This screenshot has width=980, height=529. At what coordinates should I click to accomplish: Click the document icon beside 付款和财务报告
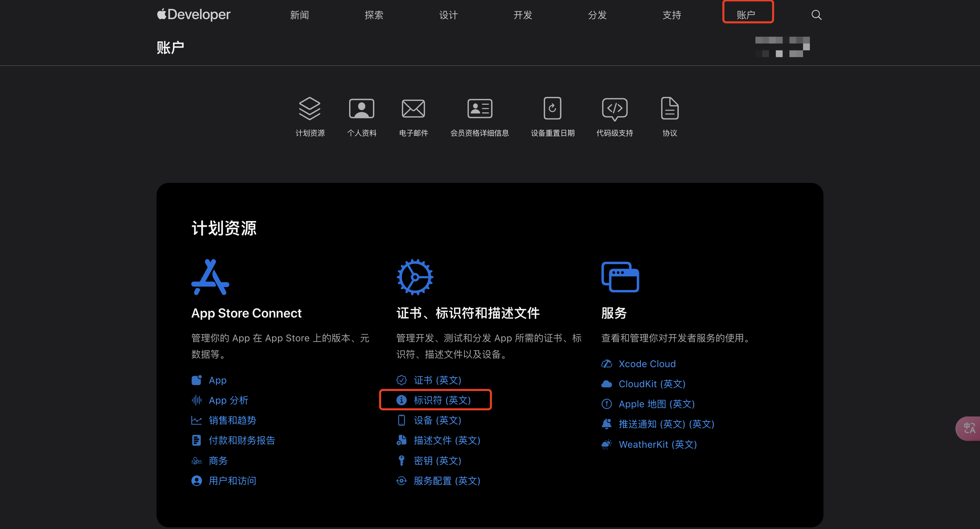(196, 441)
